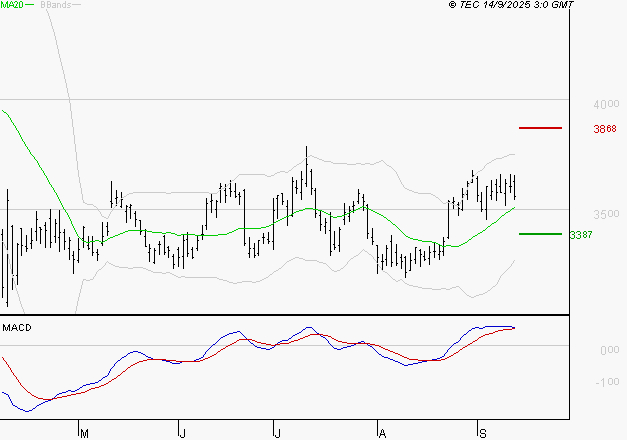Image resolution: width=627 pixels, height=440 pixels.
Task: Click the green support line marker
Action: coord(540,234)
